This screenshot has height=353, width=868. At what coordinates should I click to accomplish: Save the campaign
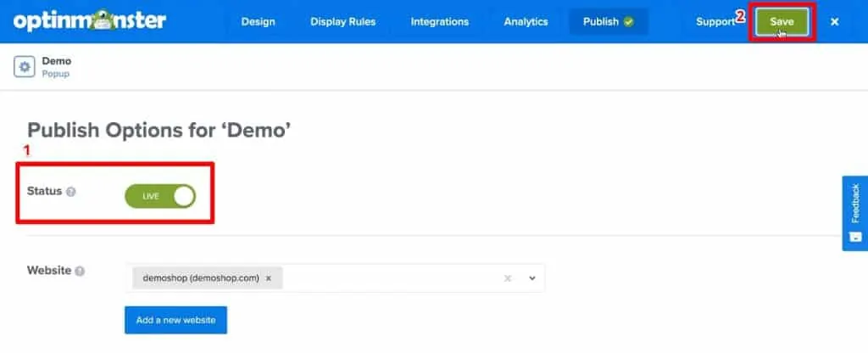pos(782,21)
